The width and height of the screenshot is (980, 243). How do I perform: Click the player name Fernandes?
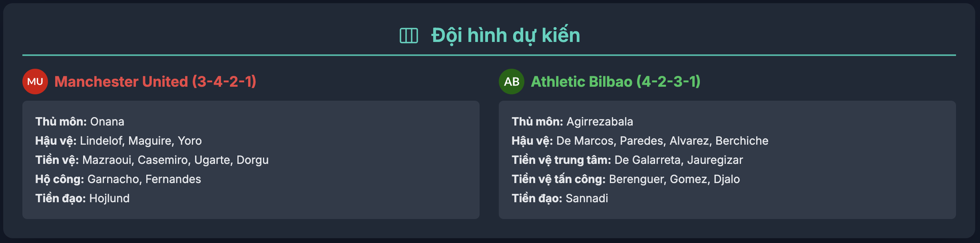pos(173,179)
